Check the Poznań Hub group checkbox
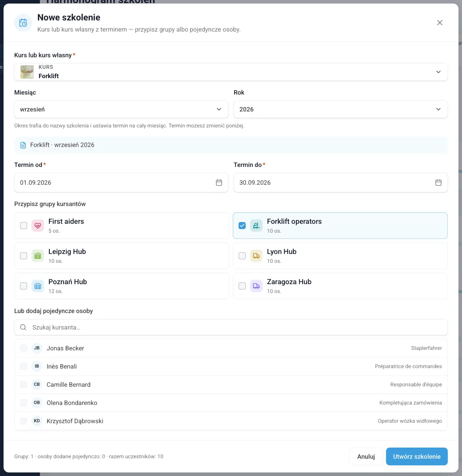The height and width of the screenshot is (476, 462). coord(24,286)
